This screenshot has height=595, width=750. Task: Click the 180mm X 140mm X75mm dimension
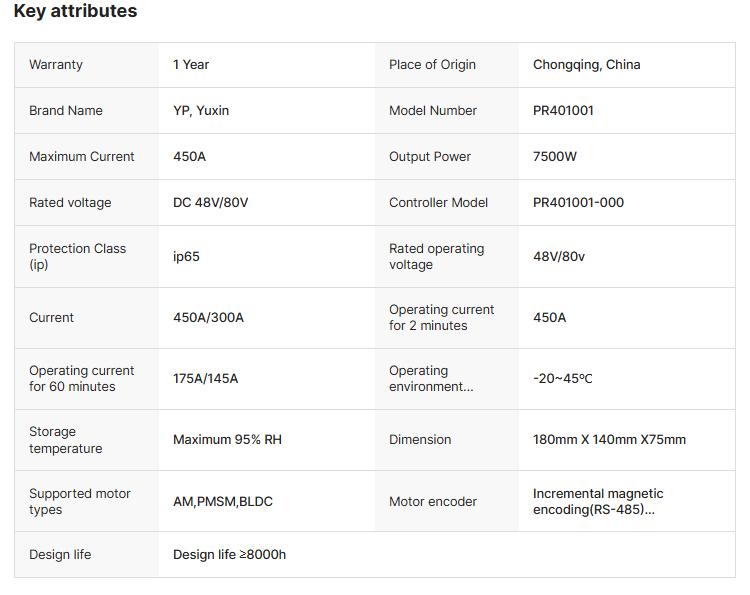[609, 440]
